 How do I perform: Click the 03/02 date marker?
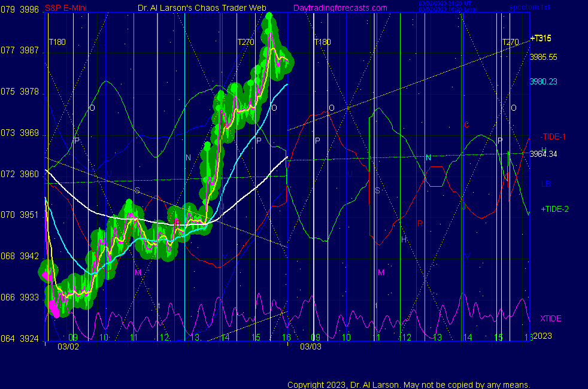(x=66, y=347)
